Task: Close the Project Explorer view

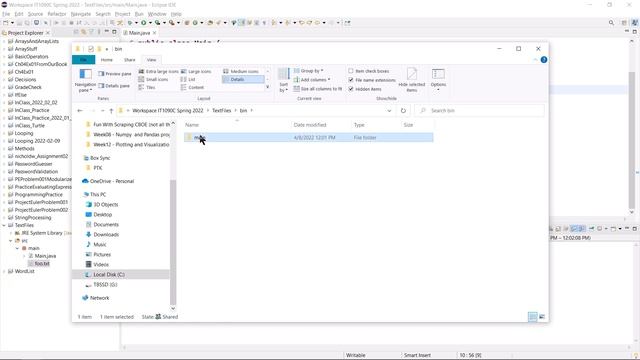Action: [48, 33]
